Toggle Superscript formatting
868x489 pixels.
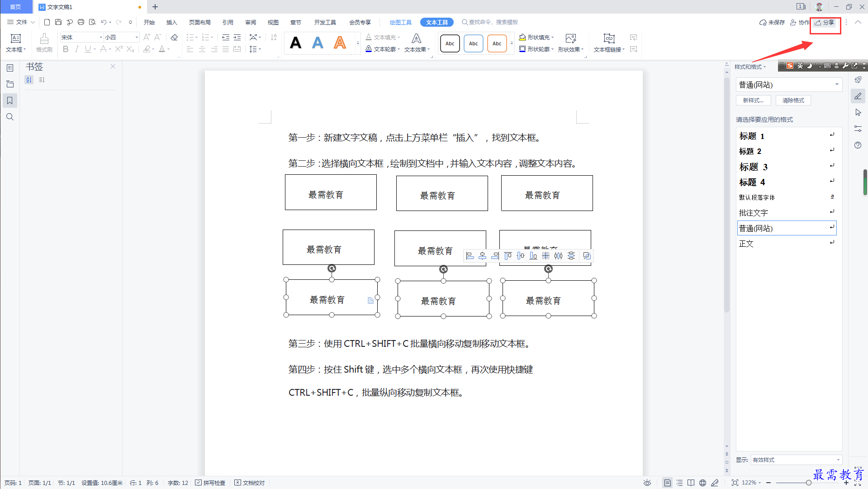click(x=119, y=49)
